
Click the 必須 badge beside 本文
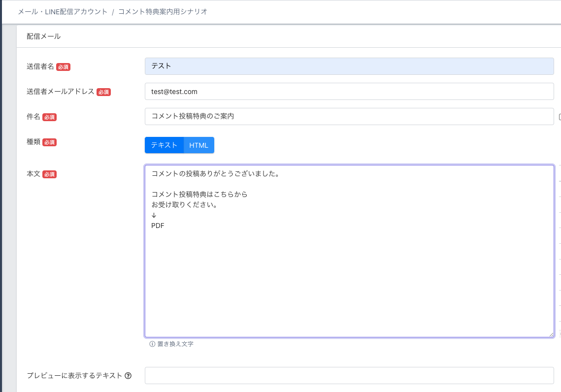click(x=49, y=174)
